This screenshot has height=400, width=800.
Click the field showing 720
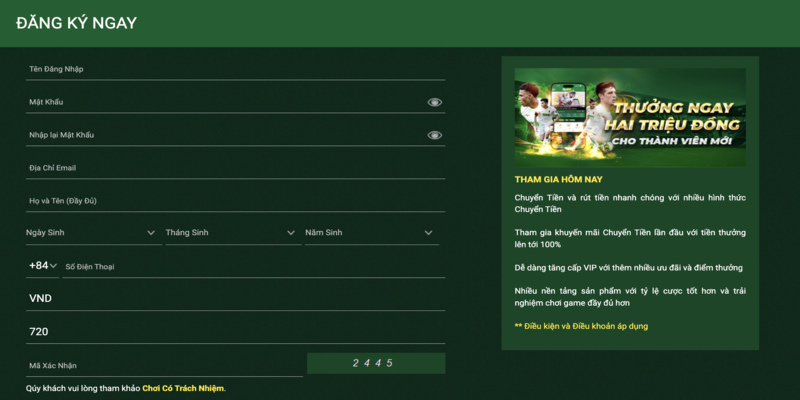click(x=235, y=332)
